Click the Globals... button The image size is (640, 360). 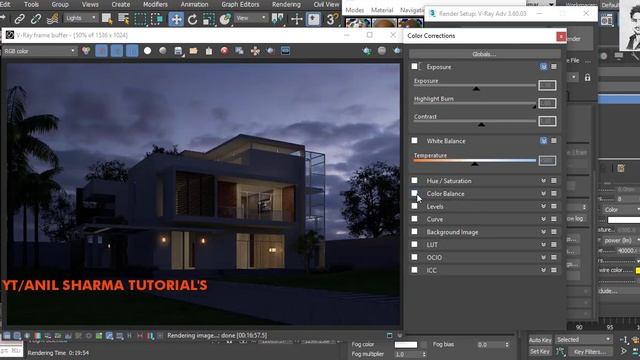(484, 54)
